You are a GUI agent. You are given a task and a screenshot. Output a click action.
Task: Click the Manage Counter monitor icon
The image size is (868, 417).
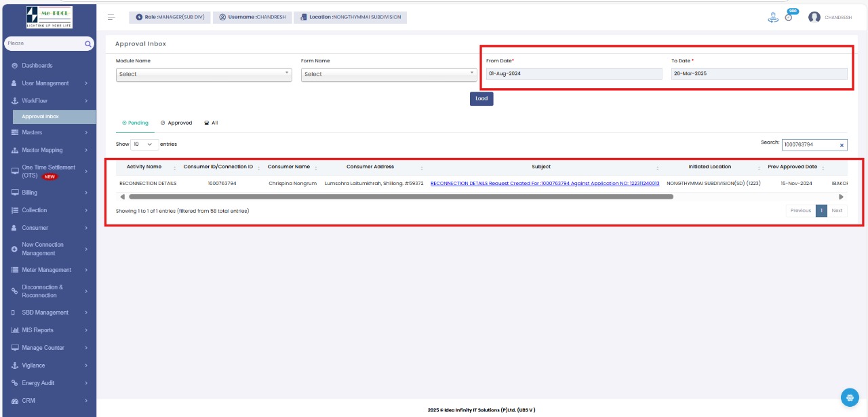click(x=14, y=348)
